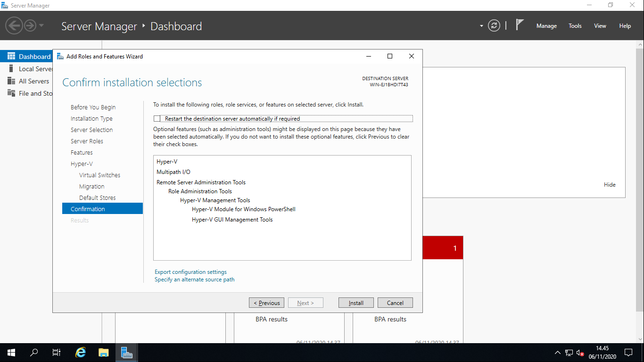644x362 pixels.
Task: Hide the welcome tile in Dashboard
Action: coord(610,185)
